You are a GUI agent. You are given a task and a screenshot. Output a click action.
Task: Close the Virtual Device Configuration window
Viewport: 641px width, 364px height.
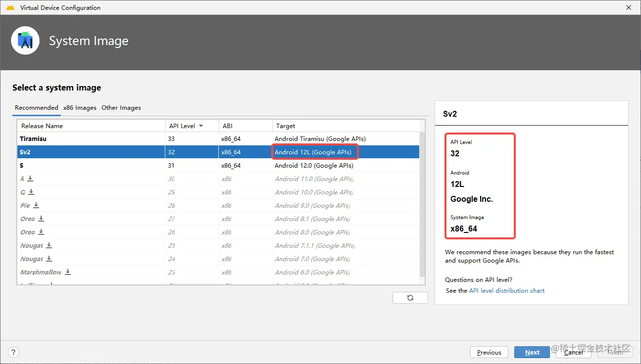(629, 7)
